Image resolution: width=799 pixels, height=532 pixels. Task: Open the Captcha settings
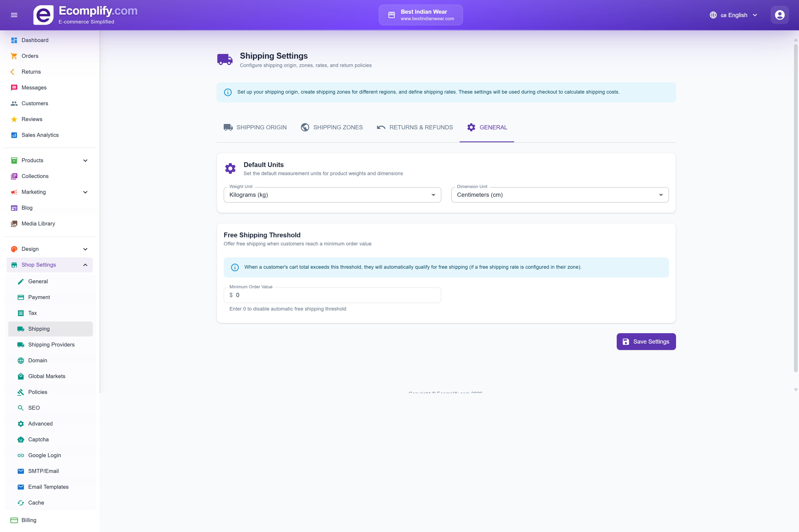click(x=38, y=439)
